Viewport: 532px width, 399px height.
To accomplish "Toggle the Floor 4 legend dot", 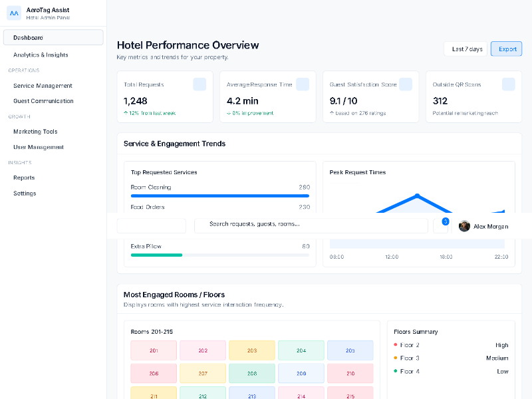I will pyautogui.click(x=397, y=371).
